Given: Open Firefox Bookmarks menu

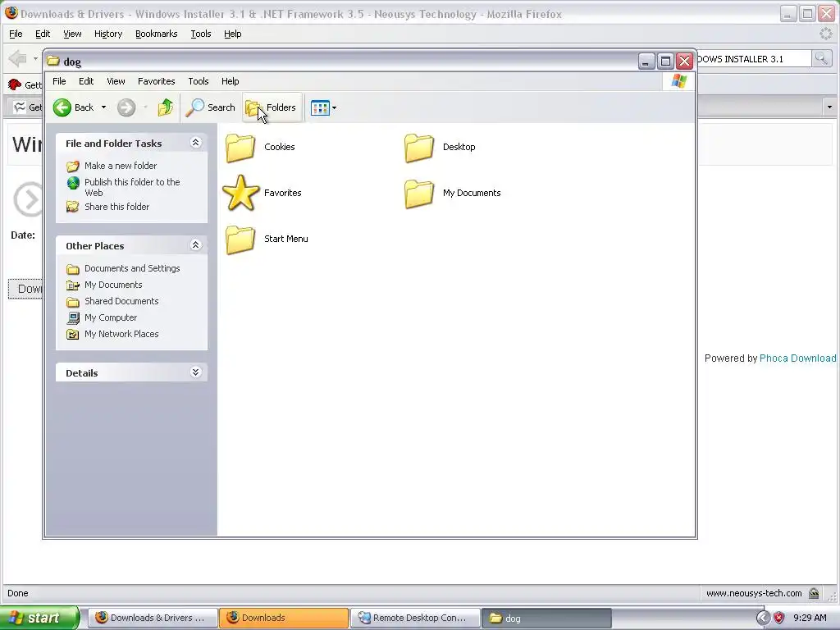Looking at the screenshot, I should (x=157, y=34).
